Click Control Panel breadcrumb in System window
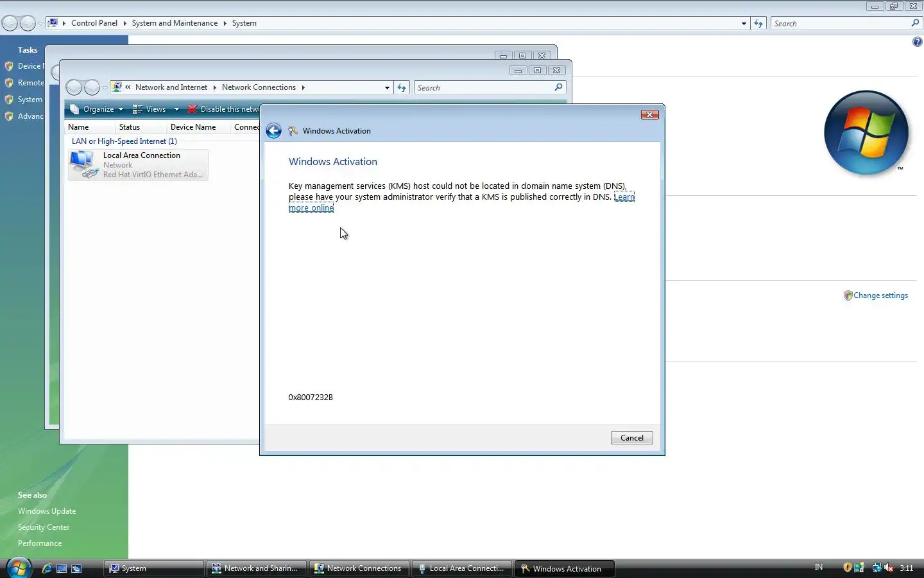Screen dimensions: 924x578 94,23
